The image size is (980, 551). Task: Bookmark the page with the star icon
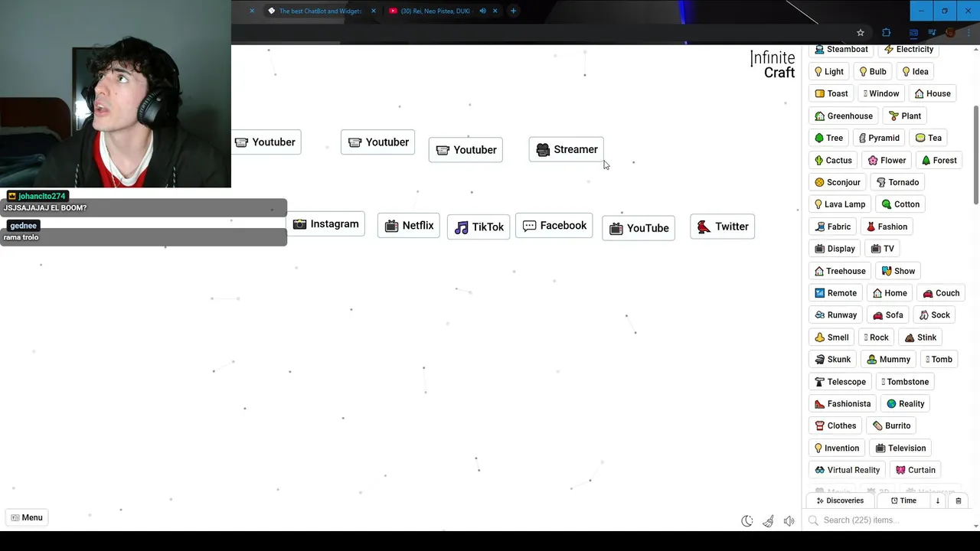click(x=861, y=33)
